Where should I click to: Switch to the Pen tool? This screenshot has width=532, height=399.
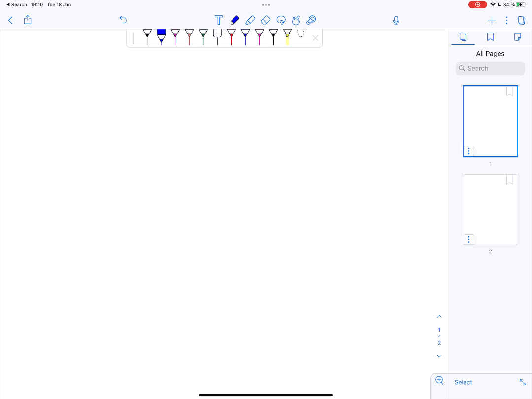234,20
